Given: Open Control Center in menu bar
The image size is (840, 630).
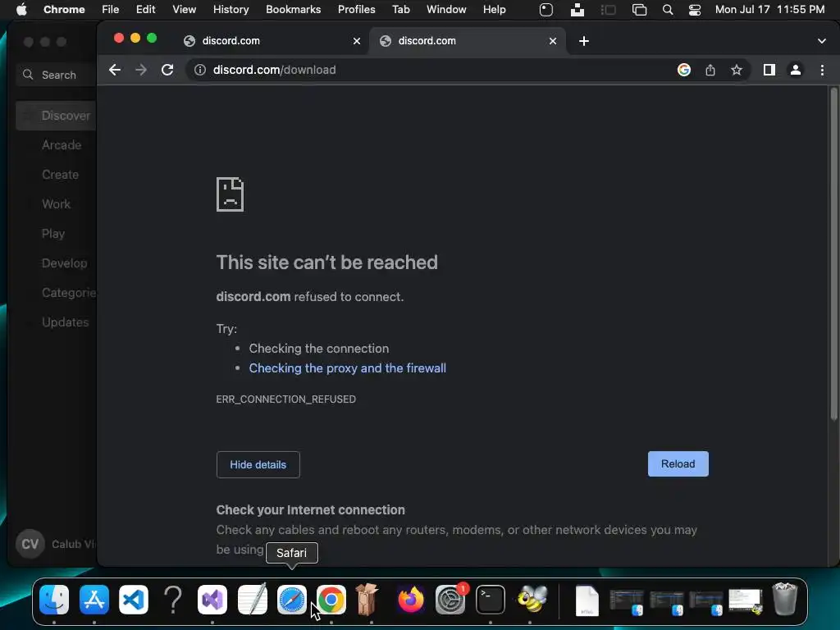Looking at the screenshot, I should point(695,10).
